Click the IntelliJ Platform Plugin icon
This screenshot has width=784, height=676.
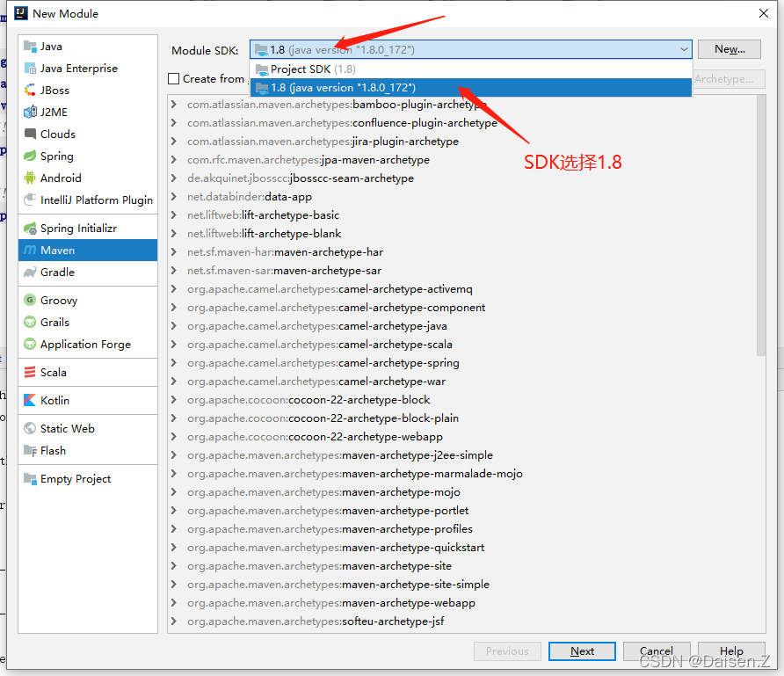[x=30, y=200]
